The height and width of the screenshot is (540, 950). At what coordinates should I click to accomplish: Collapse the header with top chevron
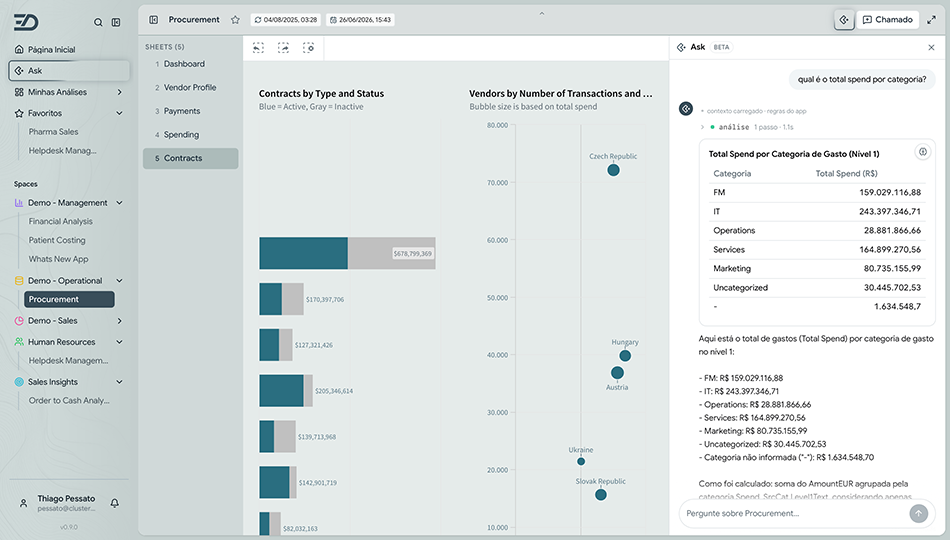coord(542,13)
